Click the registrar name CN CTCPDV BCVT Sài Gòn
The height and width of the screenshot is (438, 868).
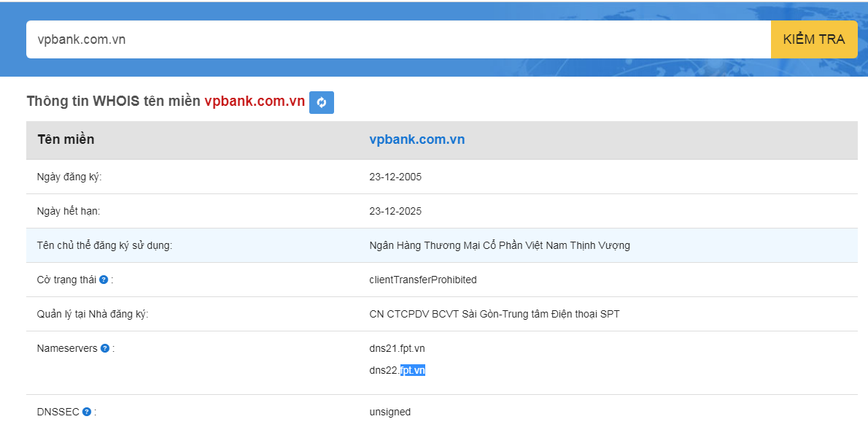click(x=494, y=314)
